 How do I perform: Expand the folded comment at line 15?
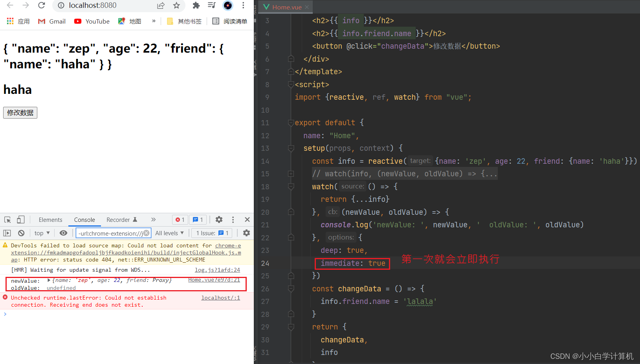pyautogui.click(x=291, y=174)
